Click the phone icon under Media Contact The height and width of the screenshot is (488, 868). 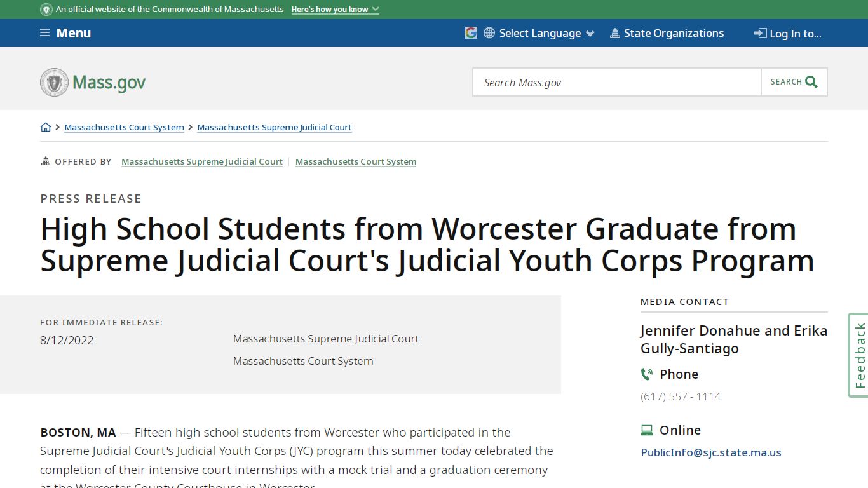coord(647,374)
